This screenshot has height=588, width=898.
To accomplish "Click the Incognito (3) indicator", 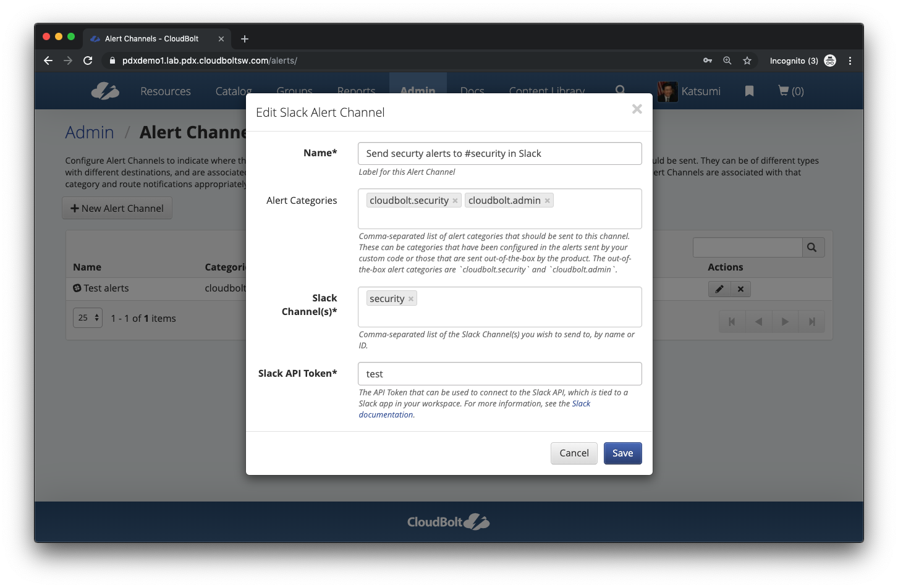I will click(802, 61).
